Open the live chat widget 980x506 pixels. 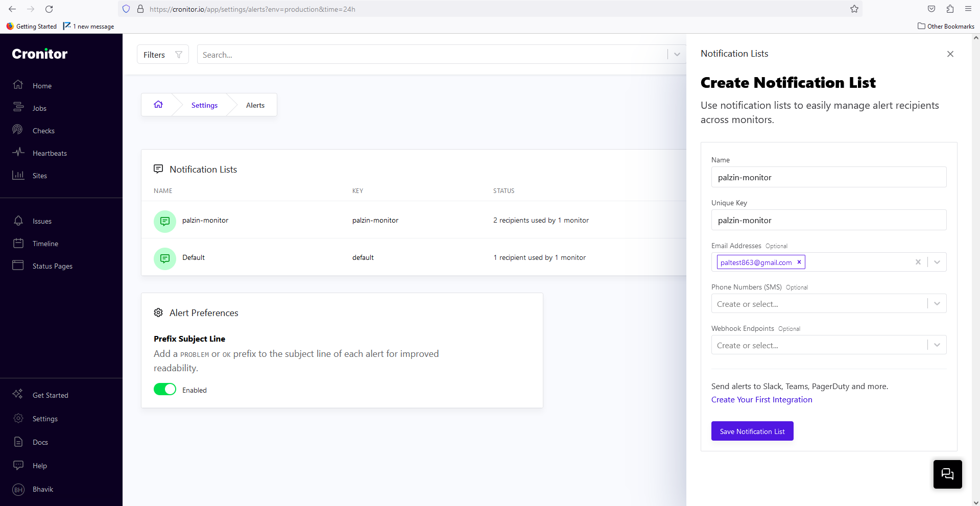[948, 474]
